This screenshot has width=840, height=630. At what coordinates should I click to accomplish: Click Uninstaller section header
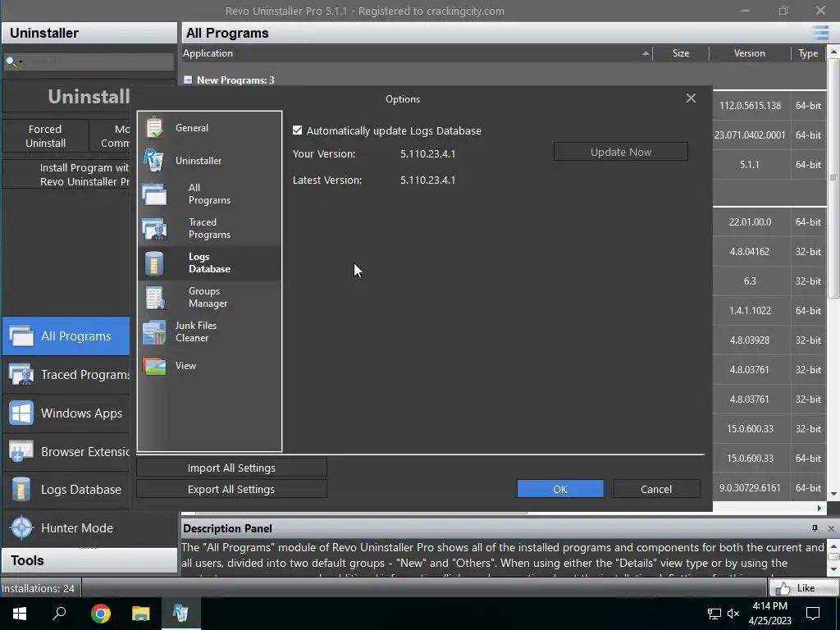pyautogui.click(x=89, y=33)
